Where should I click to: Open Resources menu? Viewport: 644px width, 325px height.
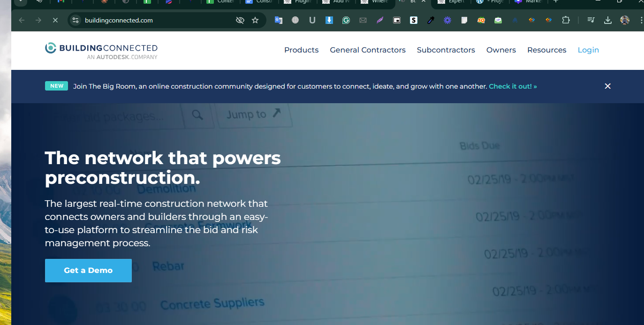pyautogui.click(x=547, y=50)
